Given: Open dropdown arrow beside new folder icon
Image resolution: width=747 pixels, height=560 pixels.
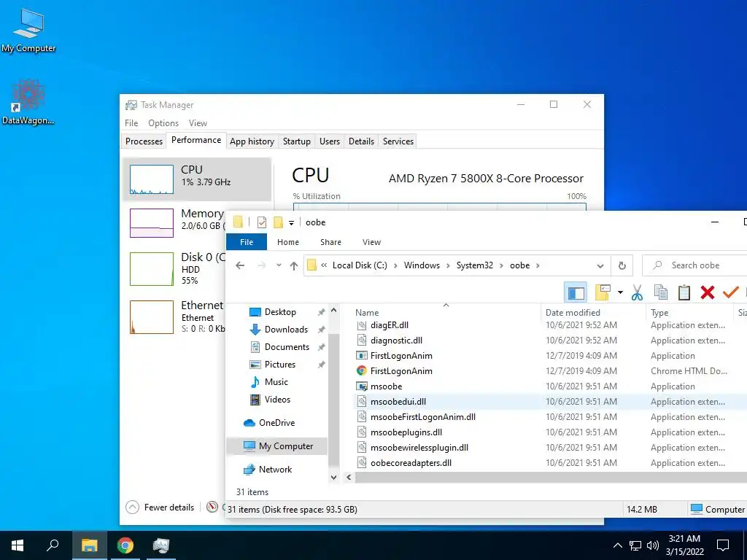Looking at the screenshot, I should [620, 292].
